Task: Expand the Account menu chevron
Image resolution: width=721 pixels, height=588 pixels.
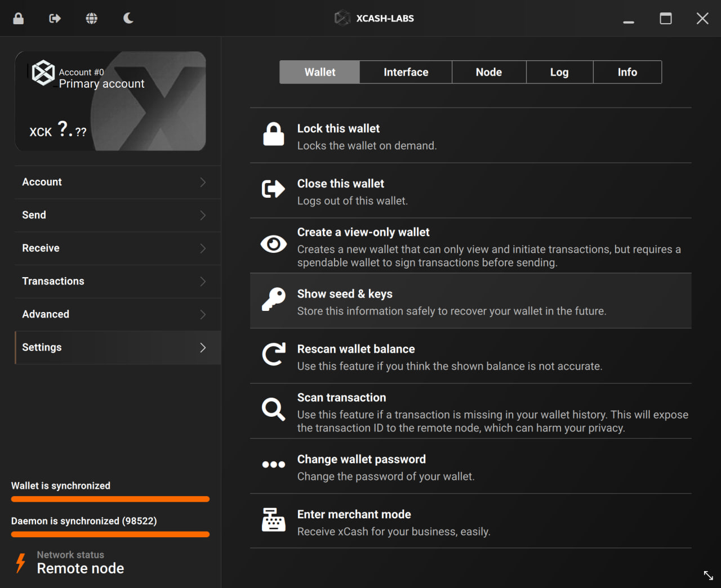Action: (203, 182)
